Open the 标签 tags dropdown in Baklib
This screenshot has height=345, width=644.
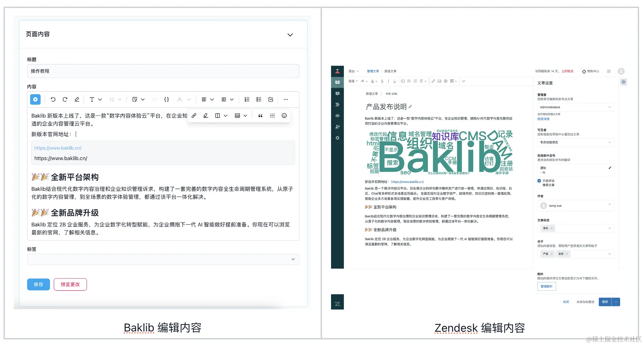tap(163, 259)
